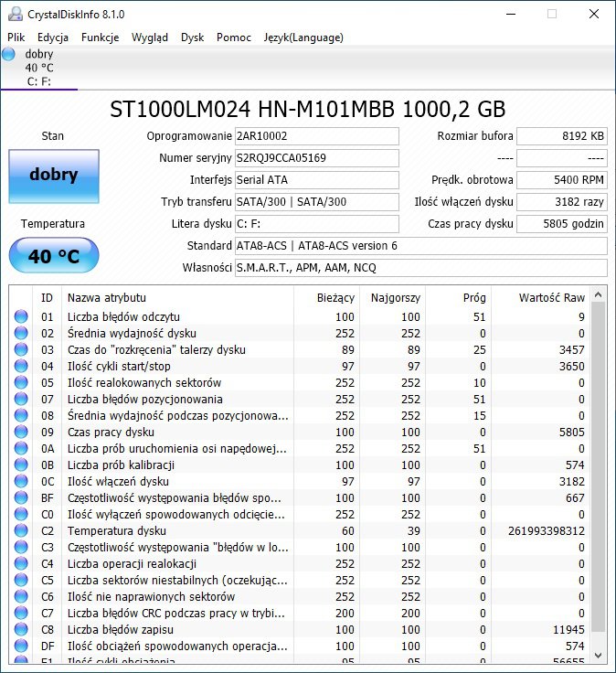Click status orb for attribute C6 nie naprawionych sektorów
Screen dimensions: 616x673
click(21, 596)
